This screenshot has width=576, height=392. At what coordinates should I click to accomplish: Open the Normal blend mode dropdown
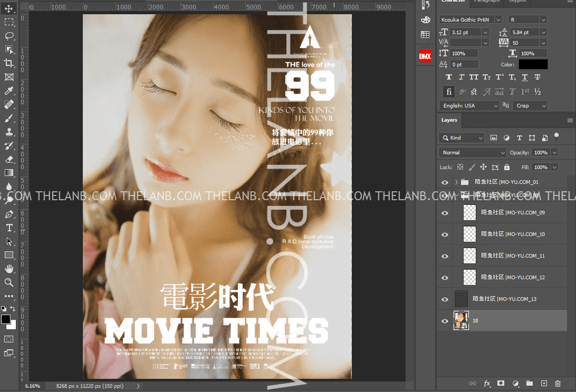pos(472,152)
